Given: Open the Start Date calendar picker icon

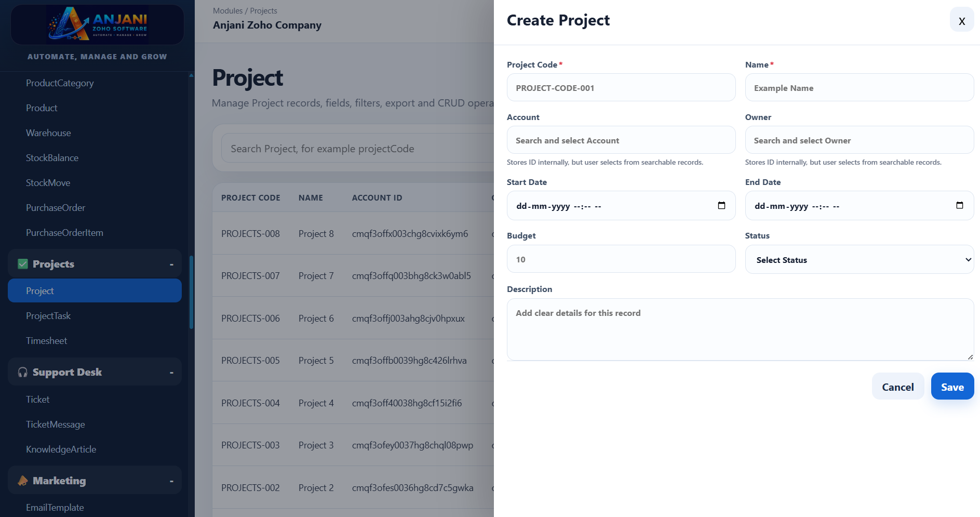Looking at the screenshot, I should 721,206.
